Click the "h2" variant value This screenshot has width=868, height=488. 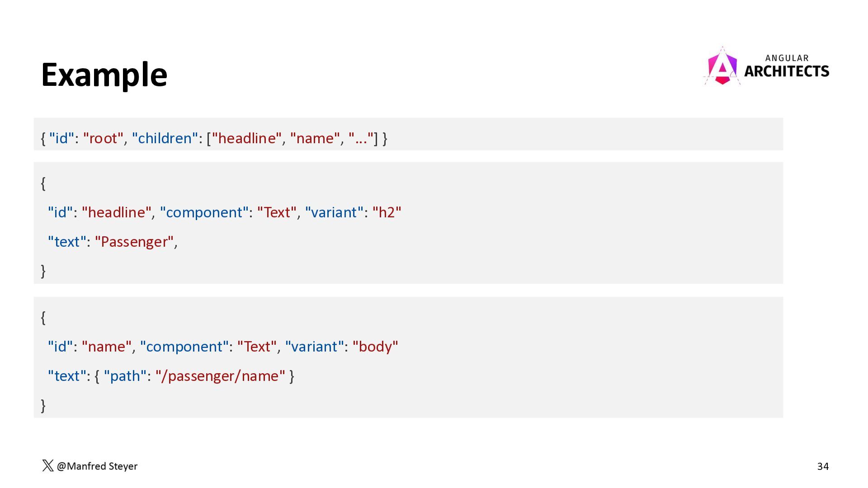(387, 212)
